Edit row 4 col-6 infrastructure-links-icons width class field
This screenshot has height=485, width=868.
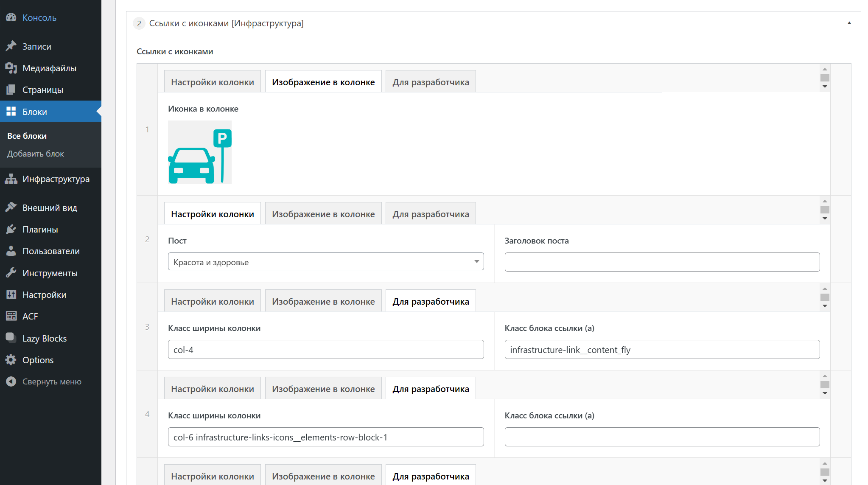[326, 437]
